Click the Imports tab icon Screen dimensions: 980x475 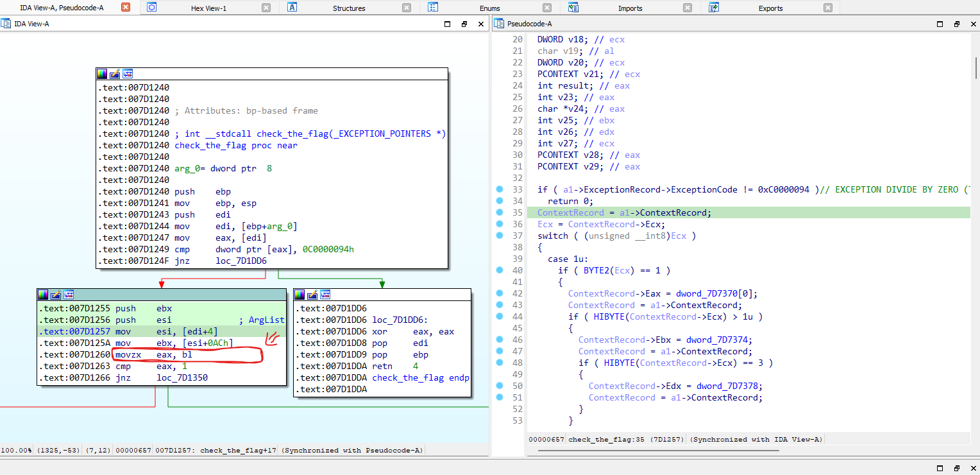pos(573,8)
